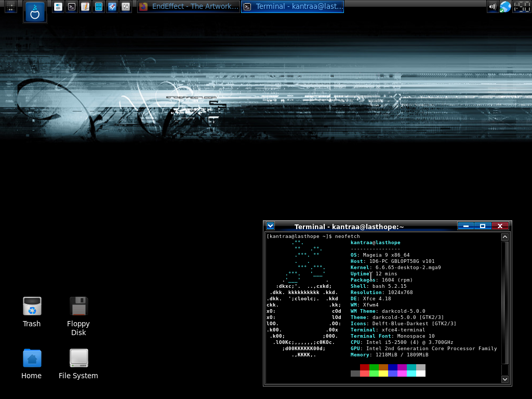Click the "WM: Xfwm4" line

364,305
